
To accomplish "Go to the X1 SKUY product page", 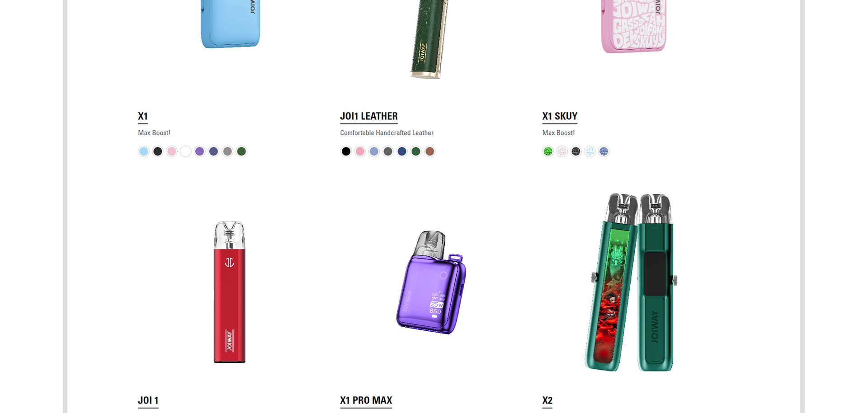I will 560,116.
